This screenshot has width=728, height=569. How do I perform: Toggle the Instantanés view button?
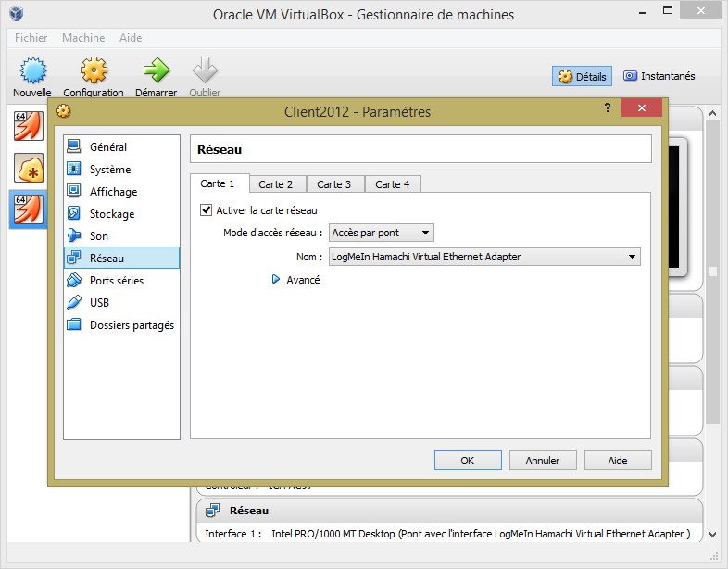(659, 76)
